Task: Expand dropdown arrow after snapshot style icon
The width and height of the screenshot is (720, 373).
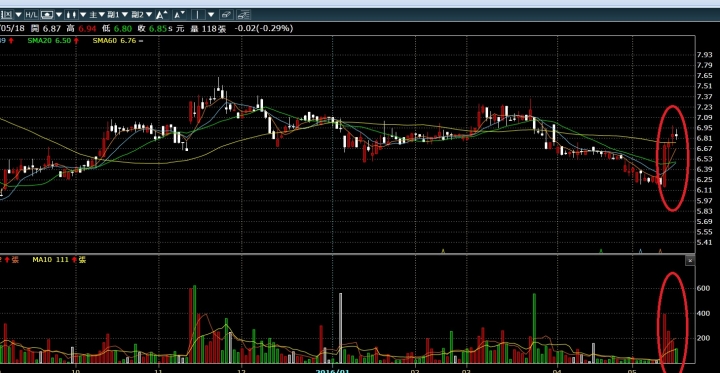Action: click(x=59, y=15)
